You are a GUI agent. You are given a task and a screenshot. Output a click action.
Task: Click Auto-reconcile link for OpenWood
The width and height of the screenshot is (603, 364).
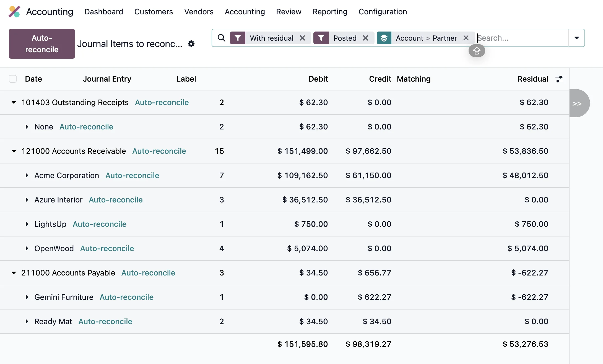click(107, 248)
